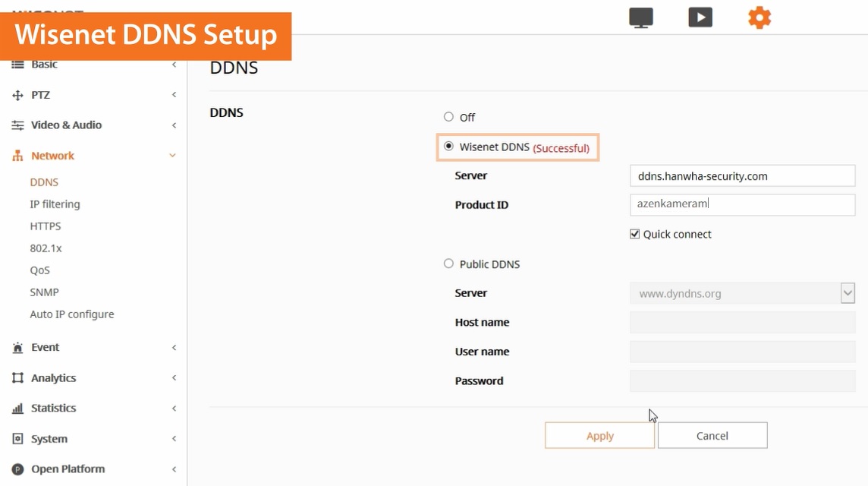Expand the System menu chevron
The width and height of the screenshot is (868, 486).
pos(174,439)
